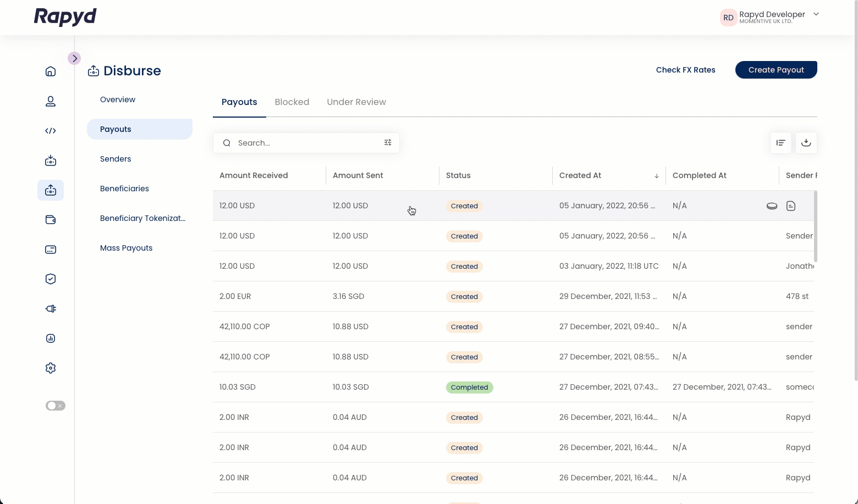
Task: Click the Rapyd logo
Action: pyautogui.click(x=65, y=17)
